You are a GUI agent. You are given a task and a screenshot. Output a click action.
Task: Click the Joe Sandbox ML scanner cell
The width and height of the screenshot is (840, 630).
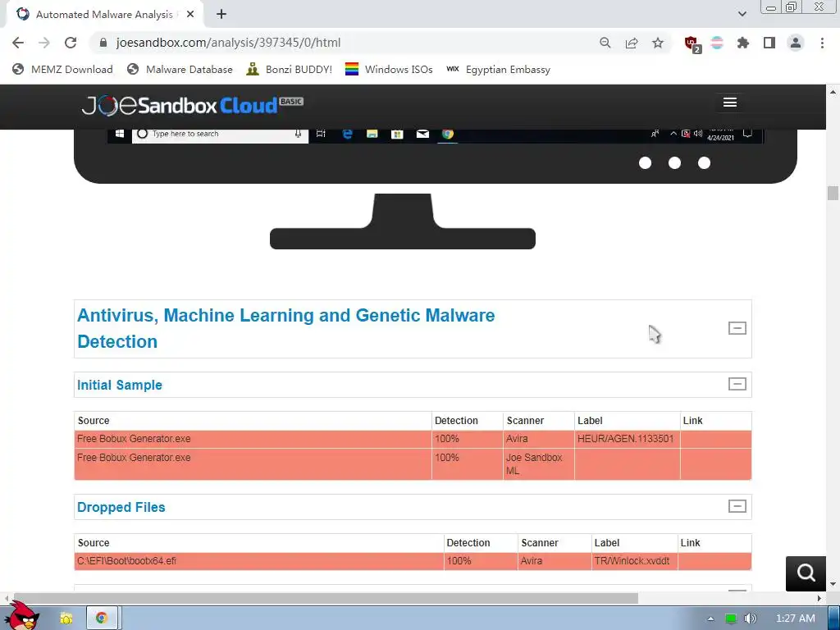(x=538, y=464)
